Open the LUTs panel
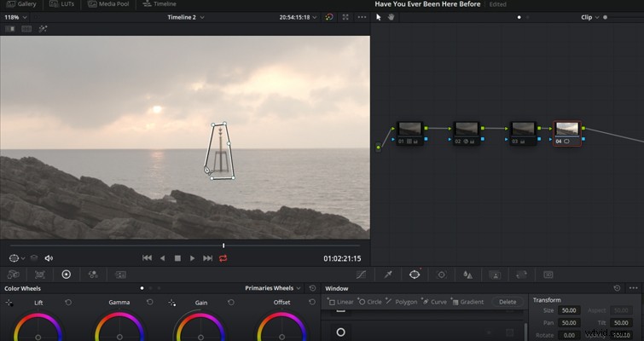 click(61, 4)
